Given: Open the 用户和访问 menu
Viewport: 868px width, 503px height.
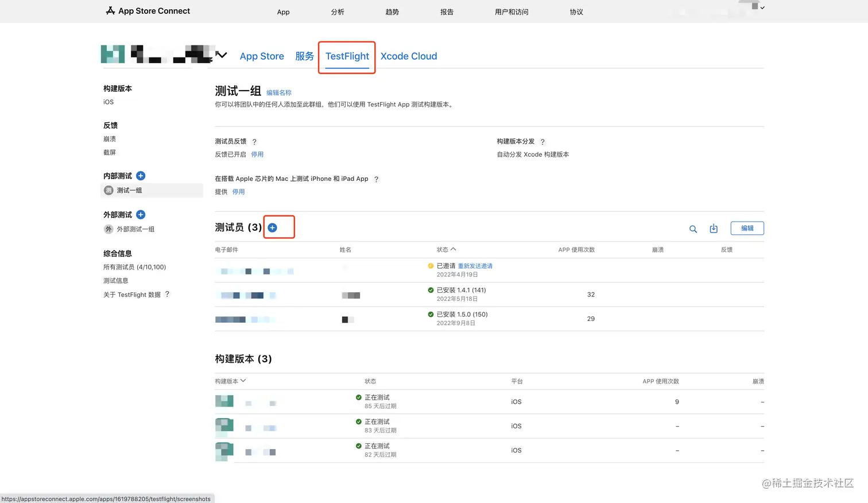Looking at the screenshot, I should click(x=511, y=12).
